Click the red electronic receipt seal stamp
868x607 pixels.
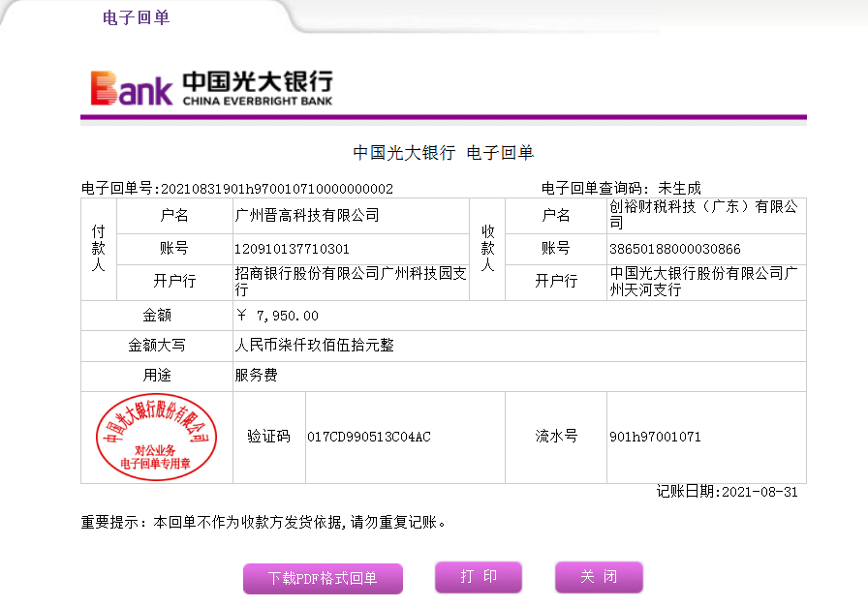point(156,437)
